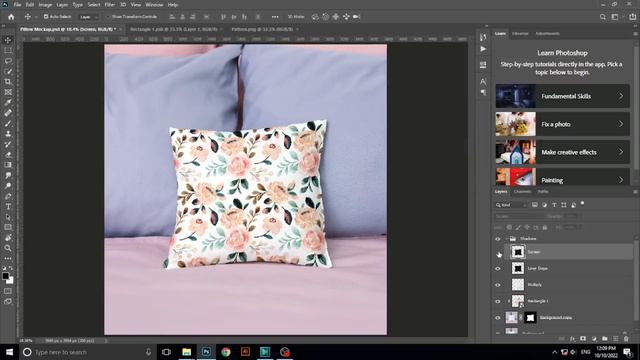The image size is (640, 360).
Task: Open the Fix a photo tutorial
Action: (x=562, y=124)
